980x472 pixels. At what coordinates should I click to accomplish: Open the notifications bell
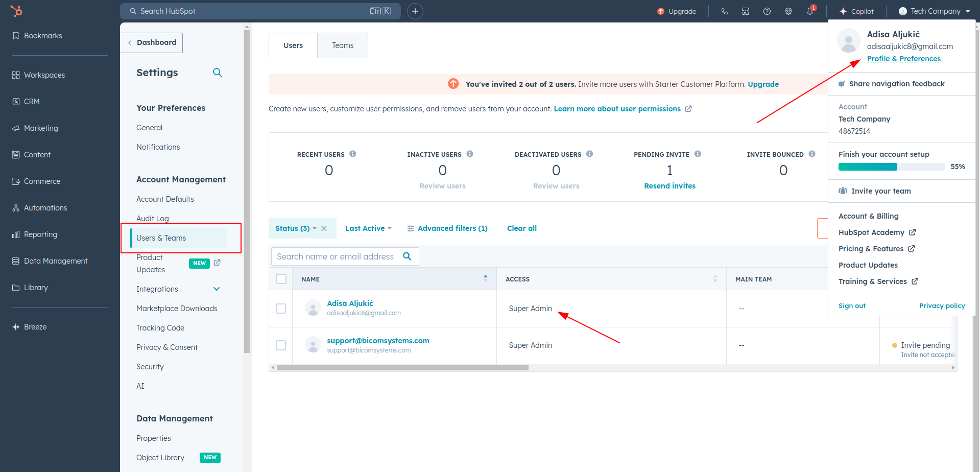point(810,11)
